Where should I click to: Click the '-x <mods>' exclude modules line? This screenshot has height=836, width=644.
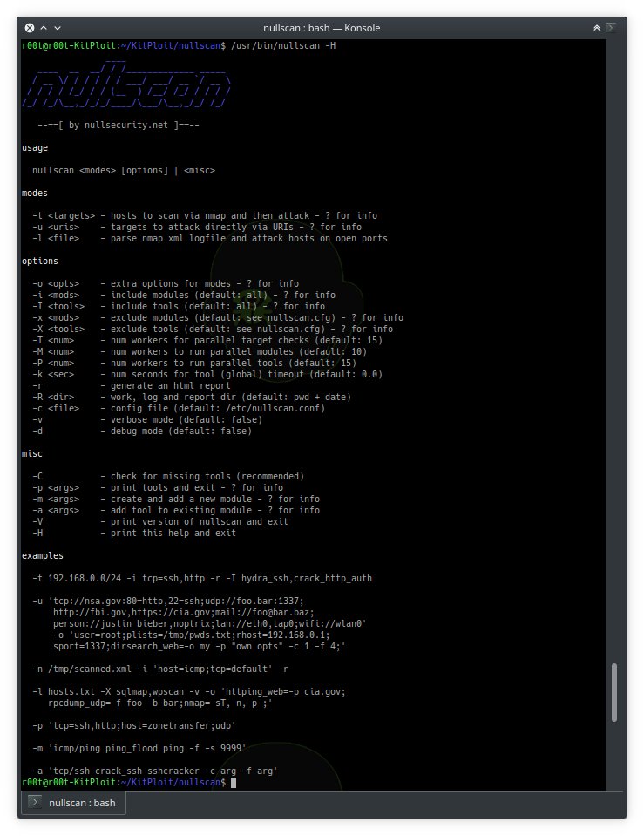click(x=218, y=318)
